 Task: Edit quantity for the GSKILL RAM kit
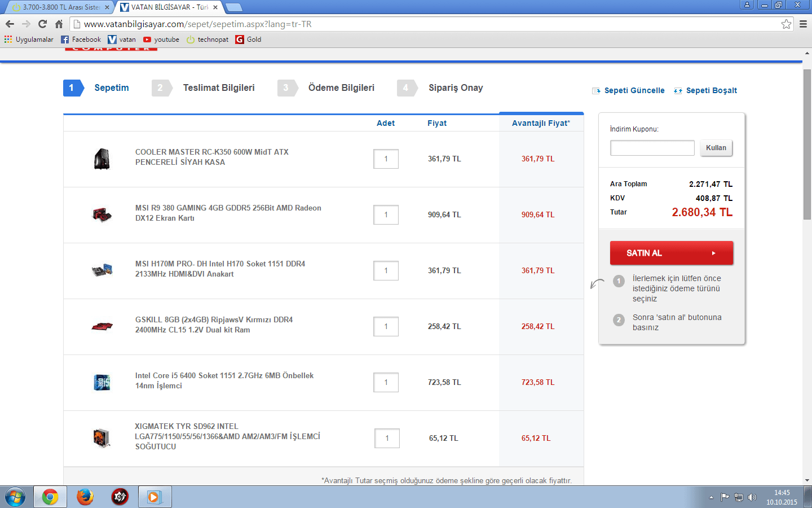[x=386, y=326]
